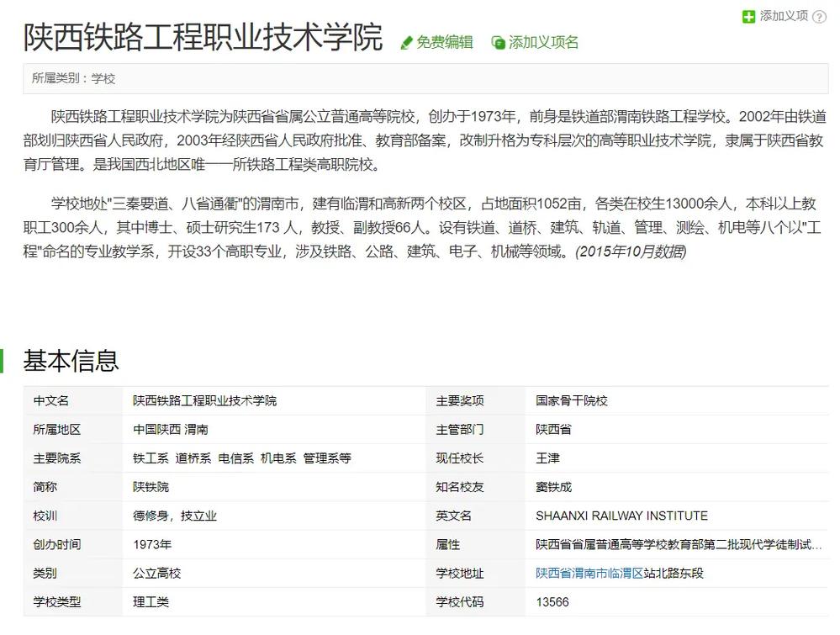Click the second paragraph starting 学校地处
The width and height of the screenshot is (840, 635).
coord(422,228)
